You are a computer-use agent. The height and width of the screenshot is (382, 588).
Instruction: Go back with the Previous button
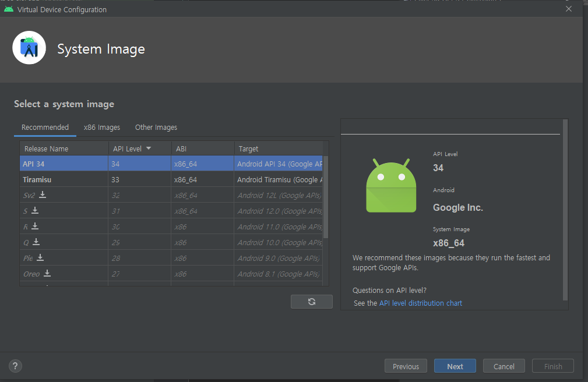[406, 366]
